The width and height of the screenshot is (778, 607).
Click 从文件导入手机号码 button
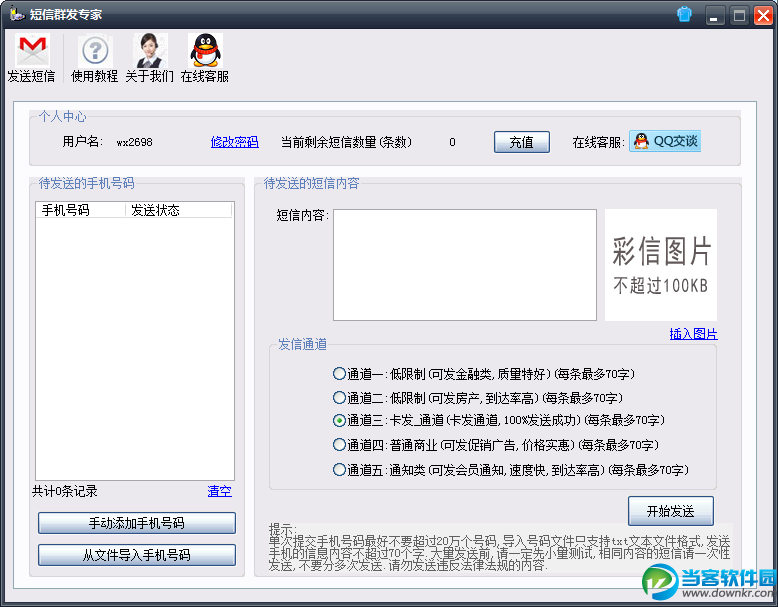pyautogui.click(x=137, y=554)
